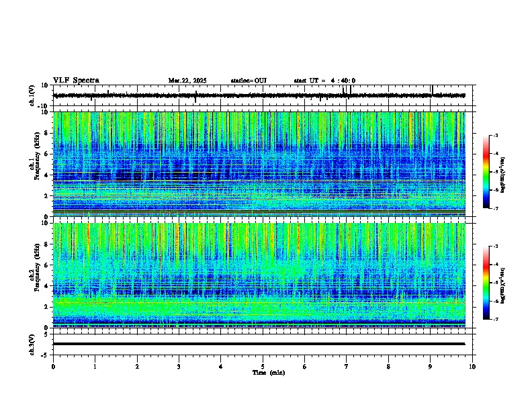The image size is (532, 411).
Task: Click the "0" tick on the time axis
Action: 53,367
